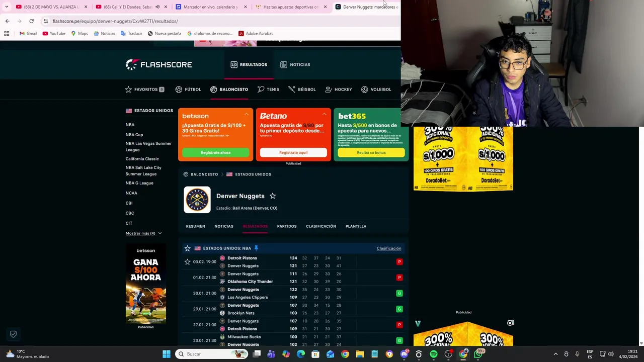Open the Noticias header tab
Image resolution: width=644 pixels, height=362 pixels.
295,64
